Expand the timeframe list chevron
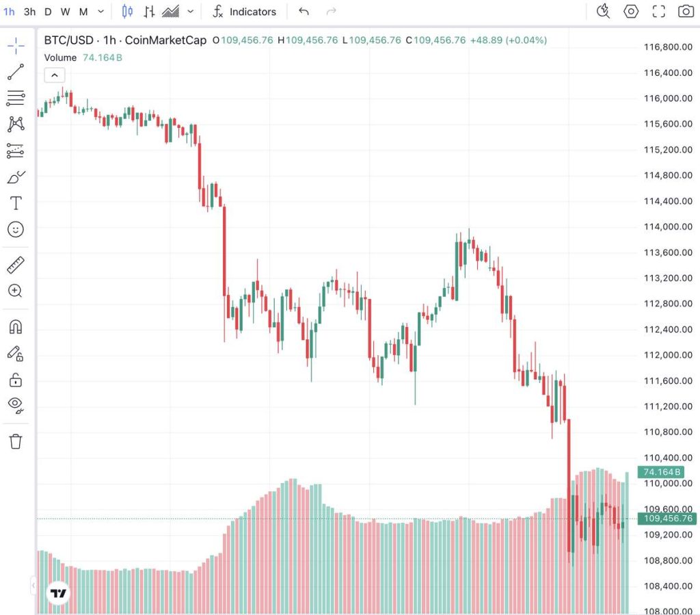Viewport: 700px width, 615px height. tap(100, 12)
